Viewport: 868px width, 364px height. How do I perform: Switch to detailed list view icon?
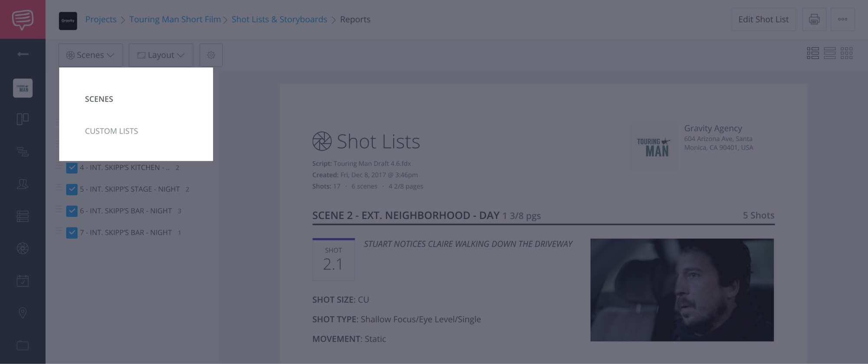(x=813, y=53)
